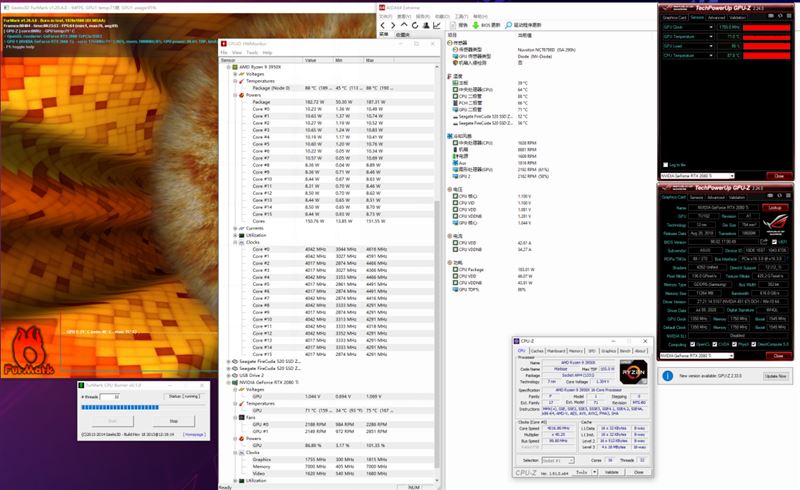The width and height of the screenshot is (800, 490).
Task: Open the CPU-Z Selection socket dropdown
Action: pos(558,460)
